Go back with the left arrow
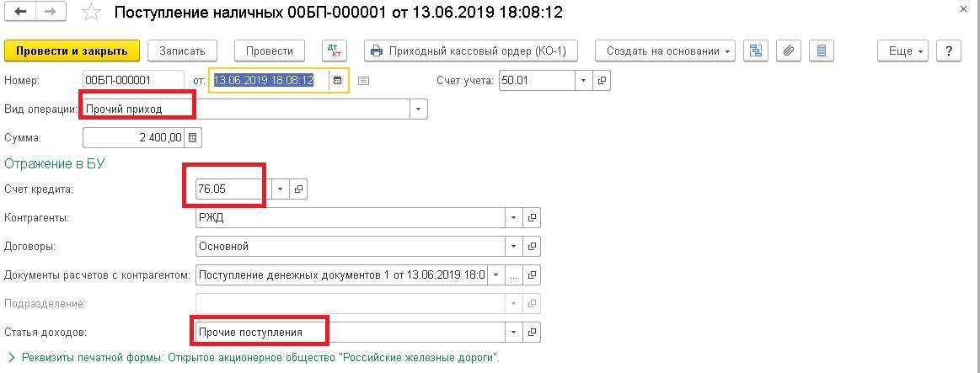 (20, 12)
